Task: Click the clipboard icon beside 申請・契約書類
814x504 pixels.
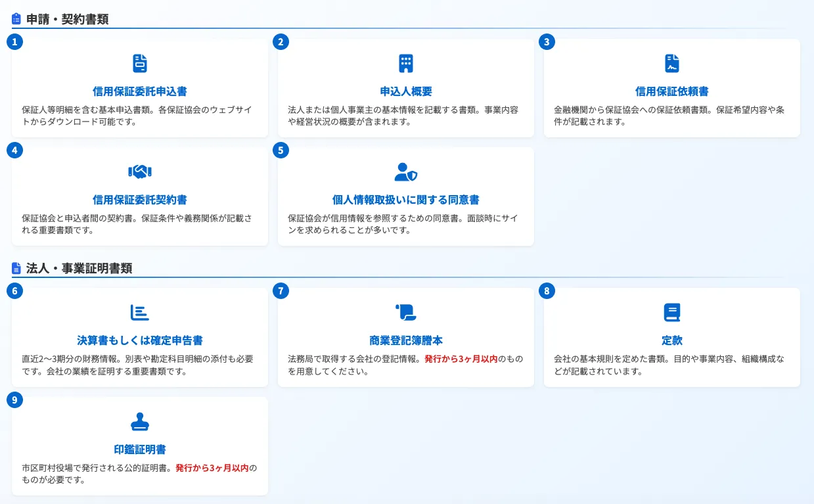Action: [x=16, y=19]
